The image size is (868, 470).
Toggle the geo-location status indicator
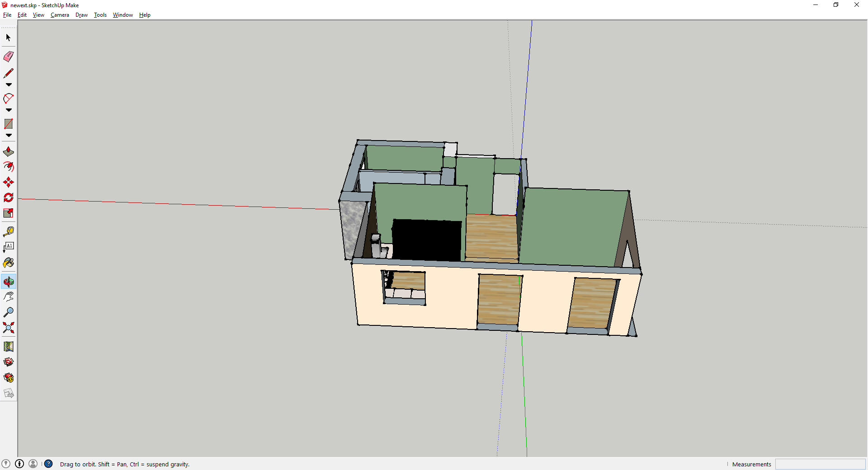[x=6, y=464]
